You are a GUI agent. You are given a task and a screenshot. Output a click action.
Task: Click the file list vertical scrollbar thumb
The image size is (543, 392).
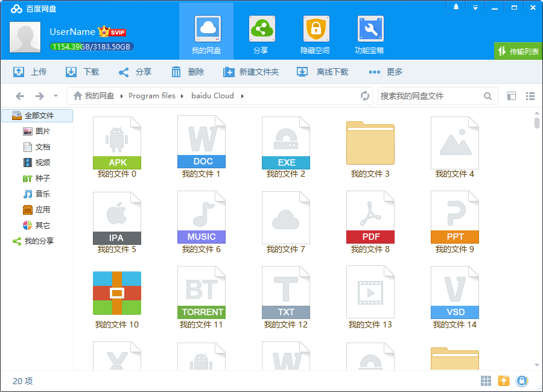point(537,123)
